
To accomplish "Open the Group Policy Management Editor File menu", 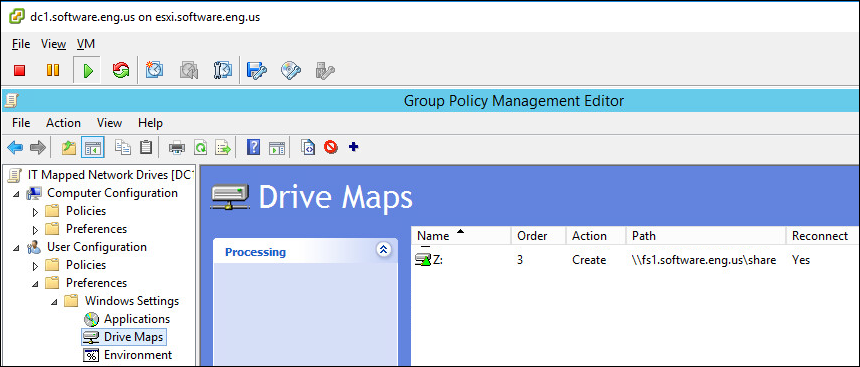I will [x=21, y=123].
